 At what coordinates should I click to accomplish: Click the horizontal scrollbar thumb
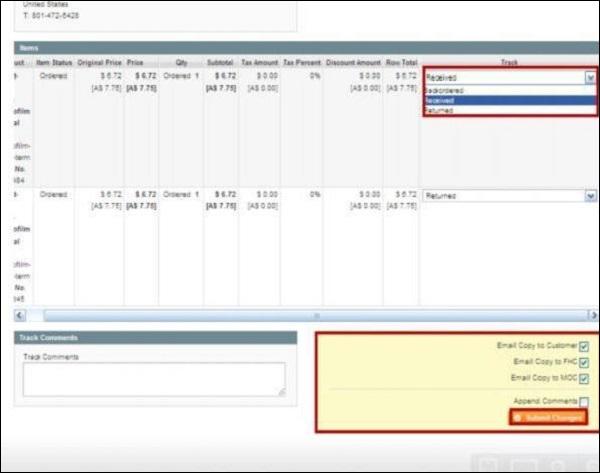[316, 315]
